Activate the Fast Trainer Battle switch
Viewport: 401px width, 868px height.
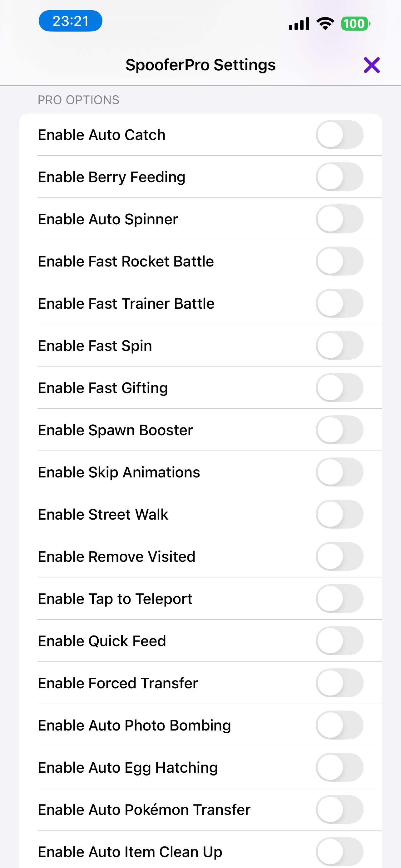click(x=339, y=303)
